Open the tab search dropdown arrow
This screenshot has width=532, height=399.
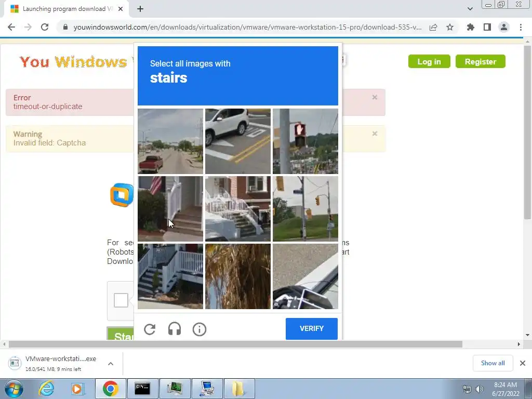tap(470, 9)
